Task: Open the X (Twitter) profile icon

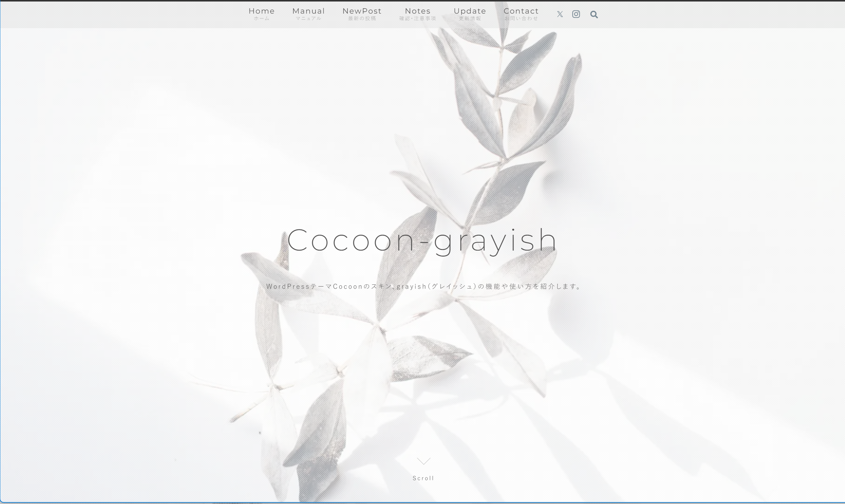Action: point(560,14)
